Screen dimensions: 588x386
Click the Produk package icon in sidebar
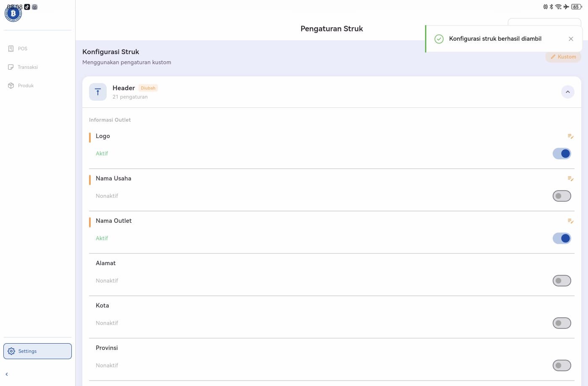click(11, 85)
